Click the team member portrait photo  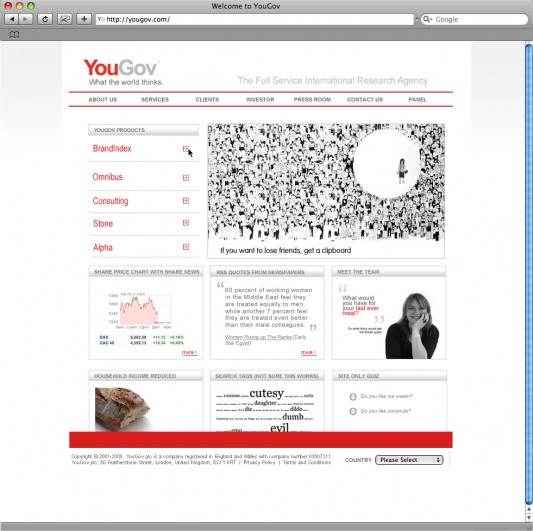[412, 326]
